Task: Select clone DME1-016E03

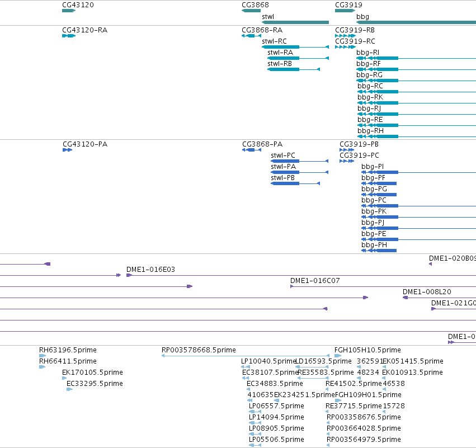Action: pyautogui.click(x=150, y=270)
